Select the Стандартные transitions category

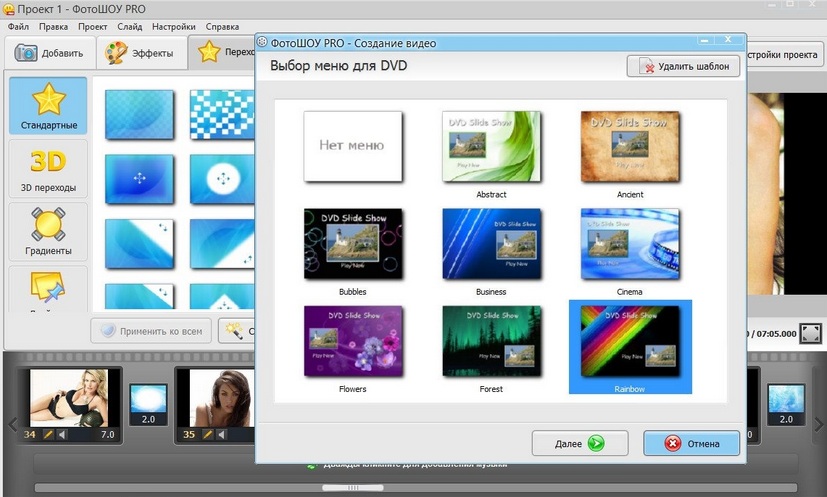tap(48, 106)
